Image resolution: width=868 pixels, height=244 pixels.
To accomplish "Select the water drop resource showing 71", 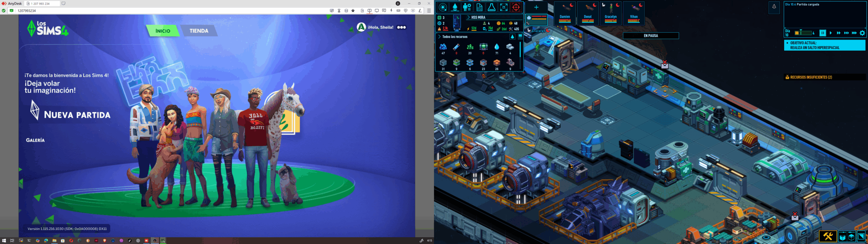I will point(497,48).
